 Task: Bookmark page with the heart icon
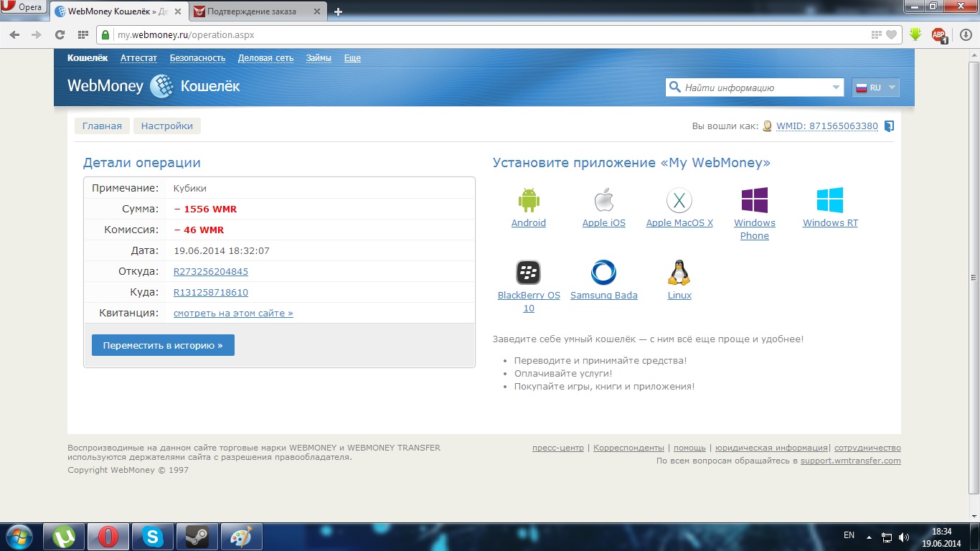[x=891, y=34]
